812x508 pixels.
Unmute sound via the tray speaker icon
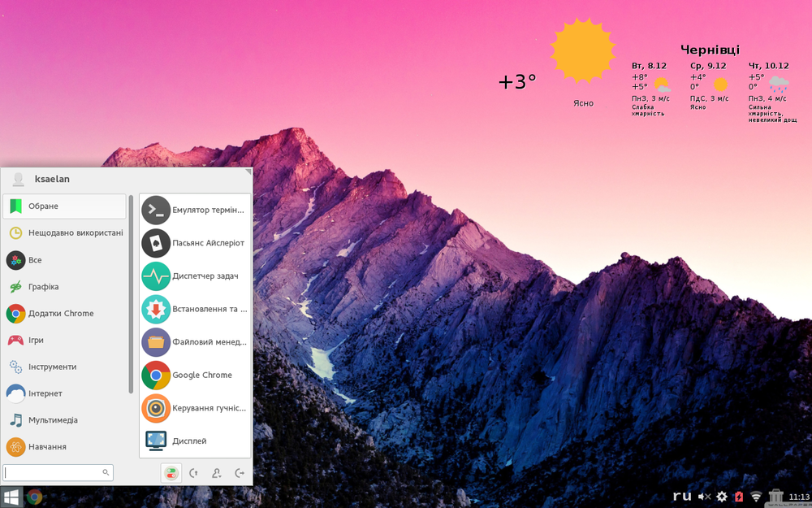coord(704,497)
